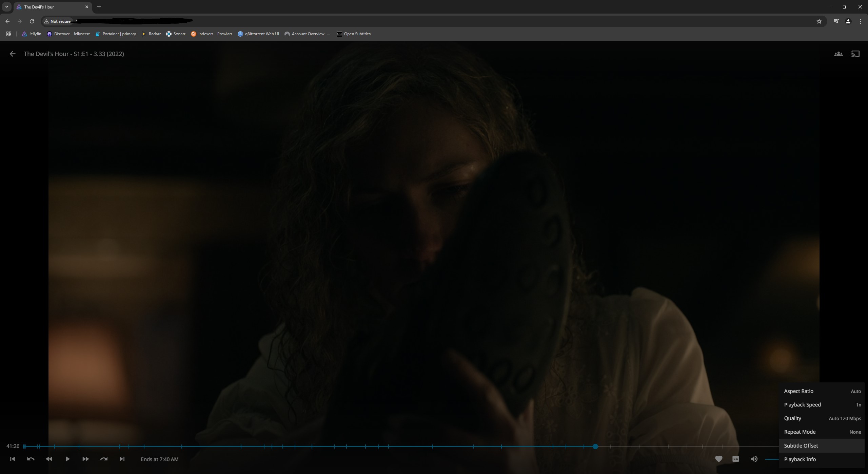The image size is (868, 474).
Task: Bookmark page with the star icon
Action: [x=819, y=21]
